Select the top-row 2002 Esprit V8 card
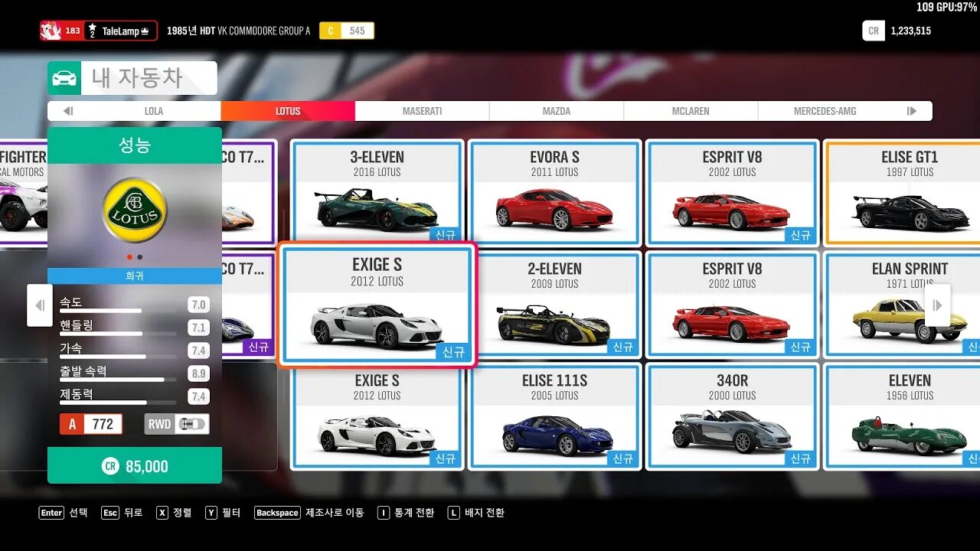 (732, 193)
